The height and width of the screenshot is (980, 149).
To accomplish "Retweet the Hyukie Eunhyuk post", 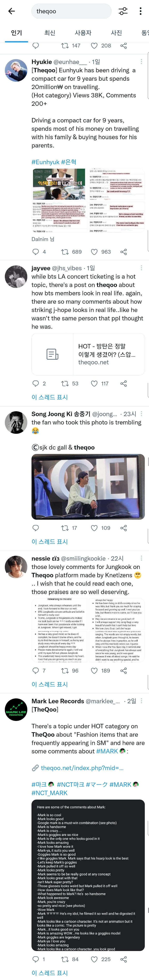I will click(65, 252).
